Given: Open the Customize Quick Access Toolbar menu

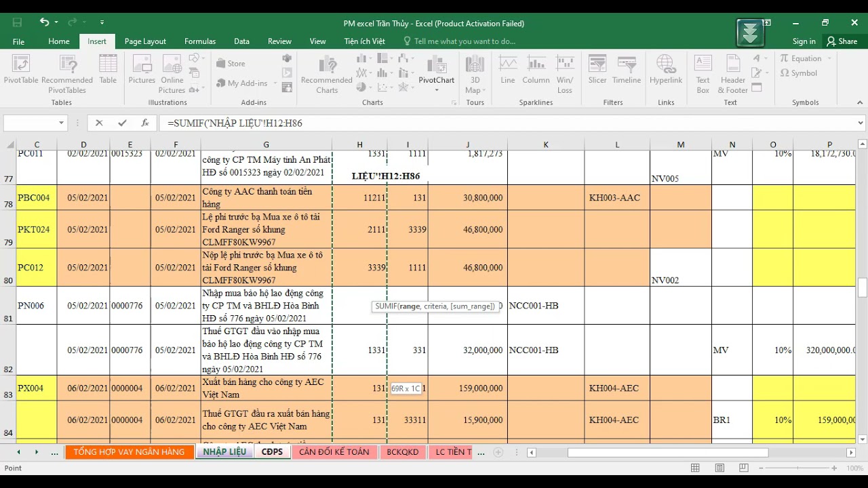Looking at the screenshot, I should (x=102, y=22).
